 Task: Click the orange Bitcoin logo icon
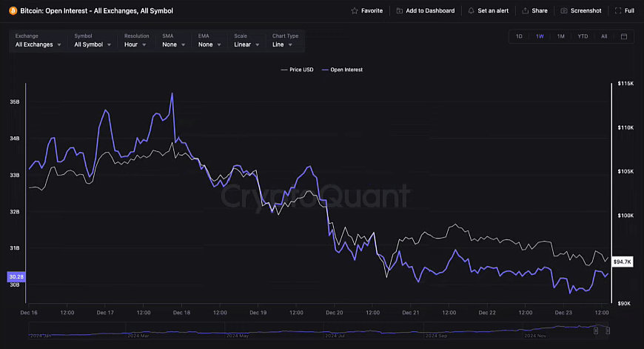tap(13, 10)
